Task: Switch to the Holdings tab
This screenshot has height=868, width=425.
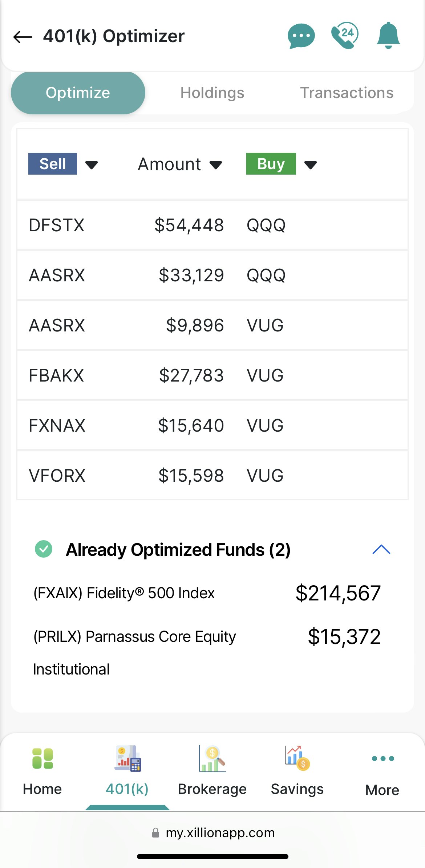Action: click(212, 93)
